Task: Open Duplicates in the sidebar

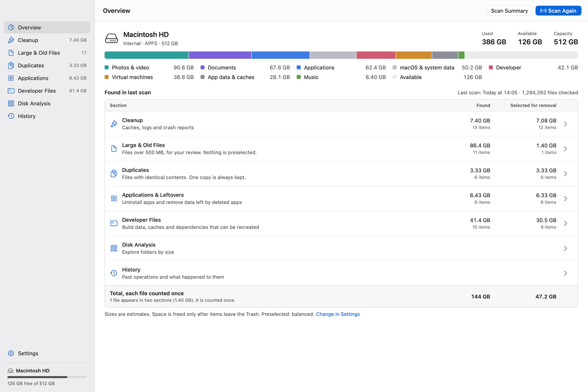Action: click(47, 65)
